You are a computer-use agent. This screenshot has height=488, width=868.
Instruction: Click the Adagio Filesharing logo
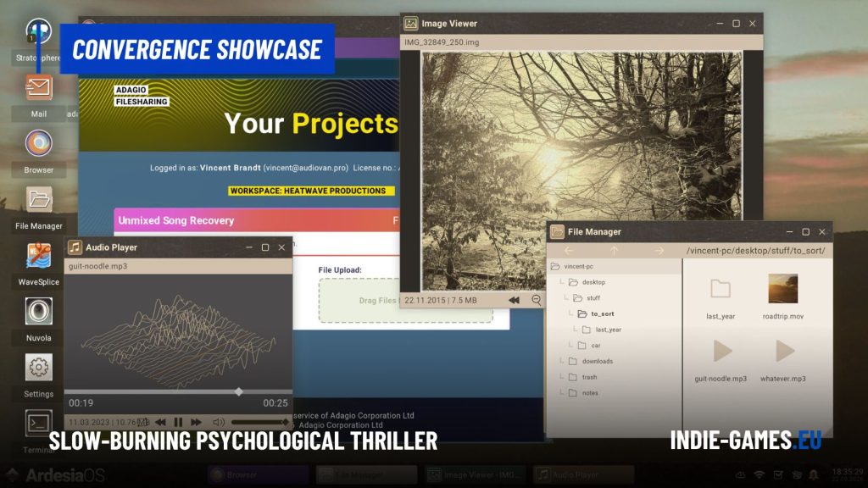(142, 96)
